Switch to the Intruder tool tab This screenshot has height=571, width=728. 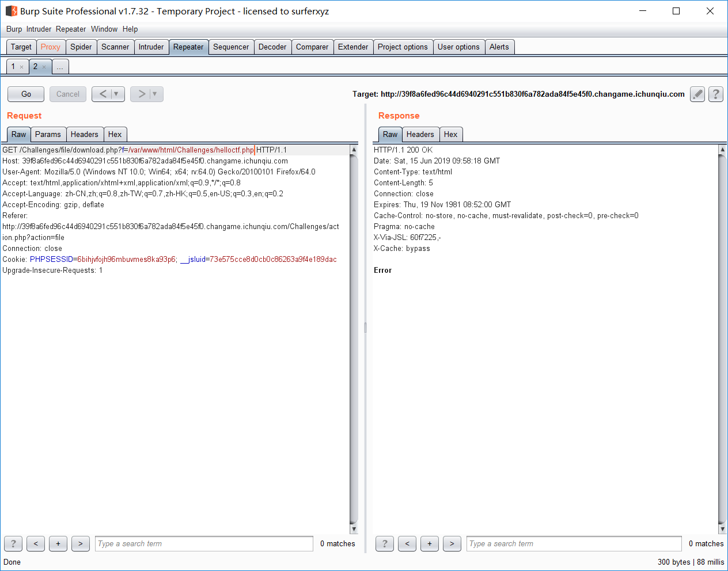tap(151, 47)
